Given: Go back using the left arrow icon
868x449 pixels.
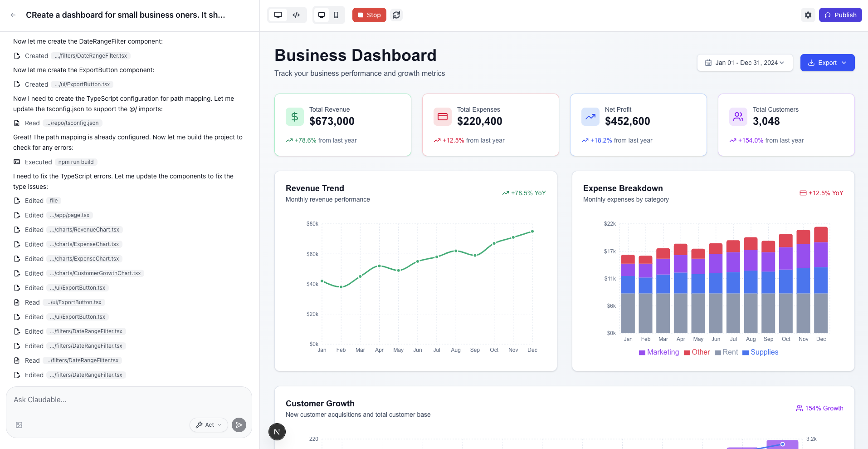Looking at the screenshot, I should [x=13, y=15].
